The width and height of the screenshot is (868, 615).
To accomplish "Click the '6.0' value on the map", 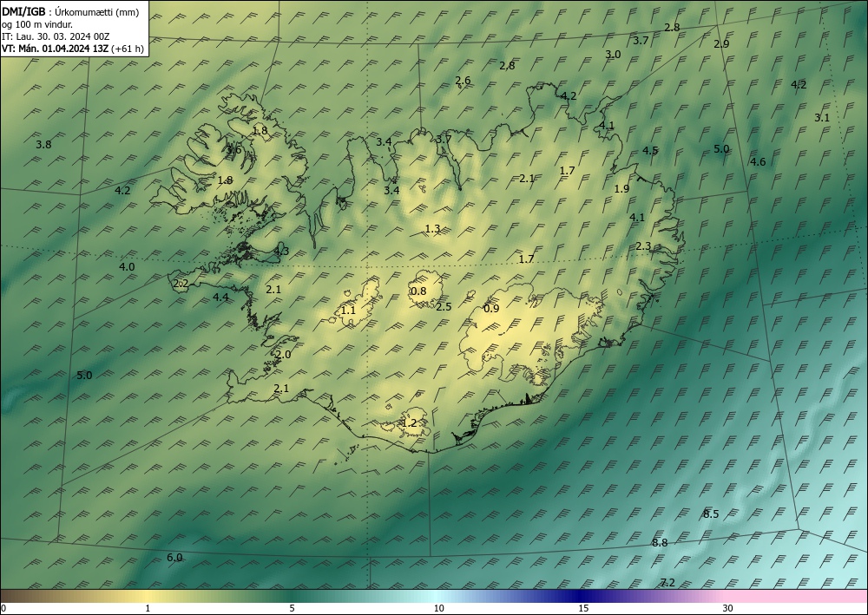I will coord(174,558).
